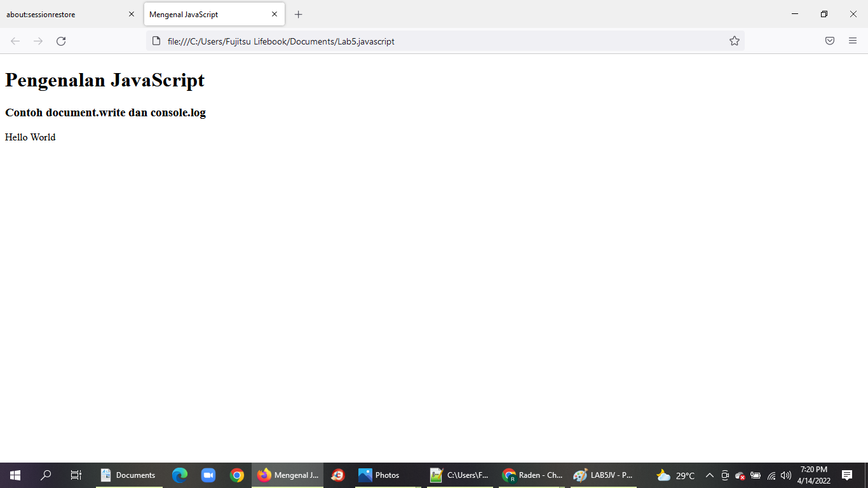Image resolution: width=868 pixels, height=488 pixels.
Task: Click the browser Back arrow
Action: [x=15, y=41]
